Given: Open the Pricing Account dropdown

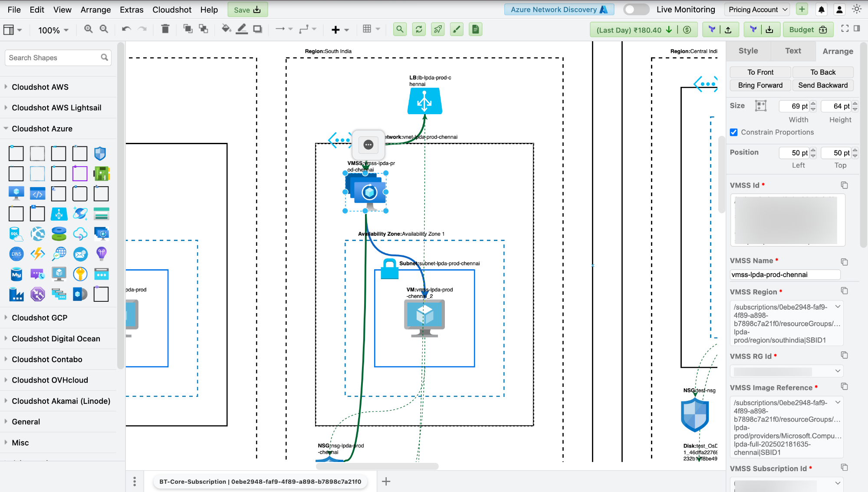Looking at the screenshot, I should coord(758,10).
